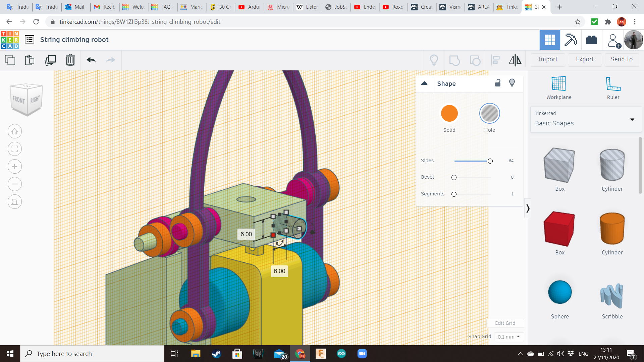The image size is (644, 362).
Task: Set shape to Hole
Action: (x=489, y=114)
